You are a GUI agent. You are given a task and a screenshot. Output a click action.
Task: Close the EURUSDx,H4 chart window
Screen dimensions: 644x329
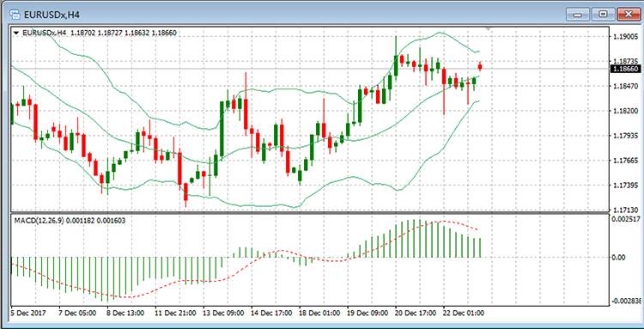pos(629,15)
